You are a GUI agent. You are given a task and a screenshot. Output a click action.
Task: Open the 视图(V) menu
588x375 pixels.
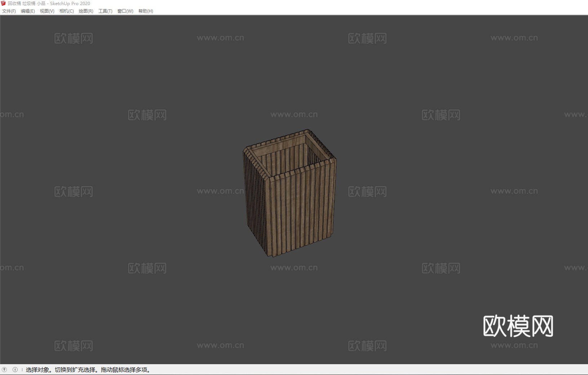coord(47,11)
